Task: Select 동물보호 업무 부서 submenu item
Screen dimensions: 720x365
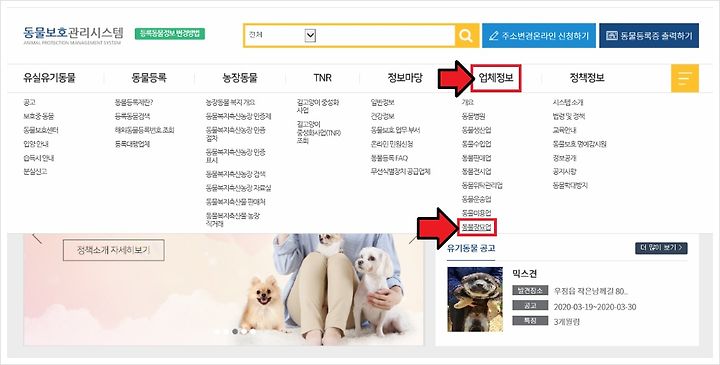Action: [x=395, y=130]
